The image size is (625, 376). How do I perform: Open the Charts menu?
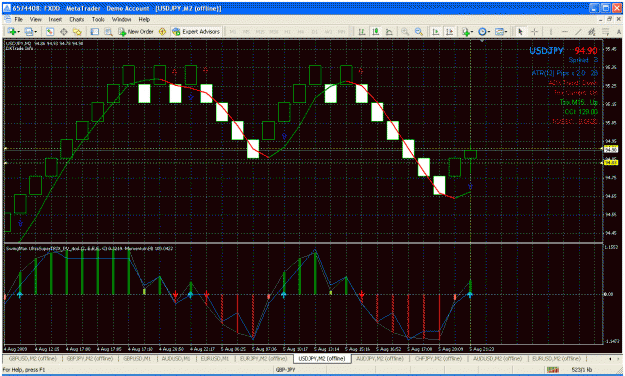77,19
